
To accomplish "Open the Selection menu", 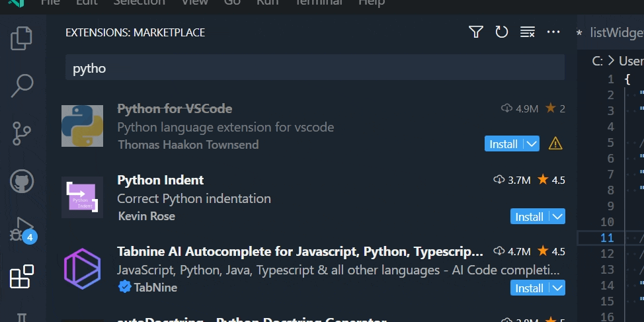I will (139, 3).
